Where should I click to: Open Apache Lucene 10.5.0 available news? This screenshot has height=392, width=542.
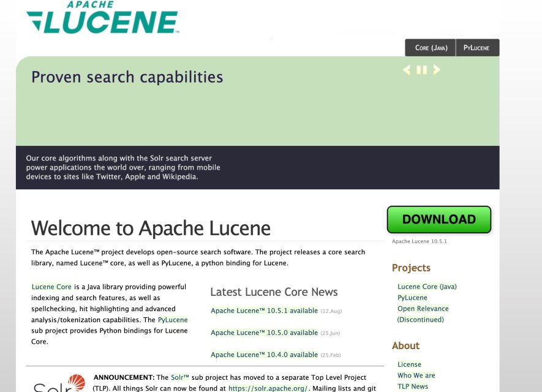(264, 333)
